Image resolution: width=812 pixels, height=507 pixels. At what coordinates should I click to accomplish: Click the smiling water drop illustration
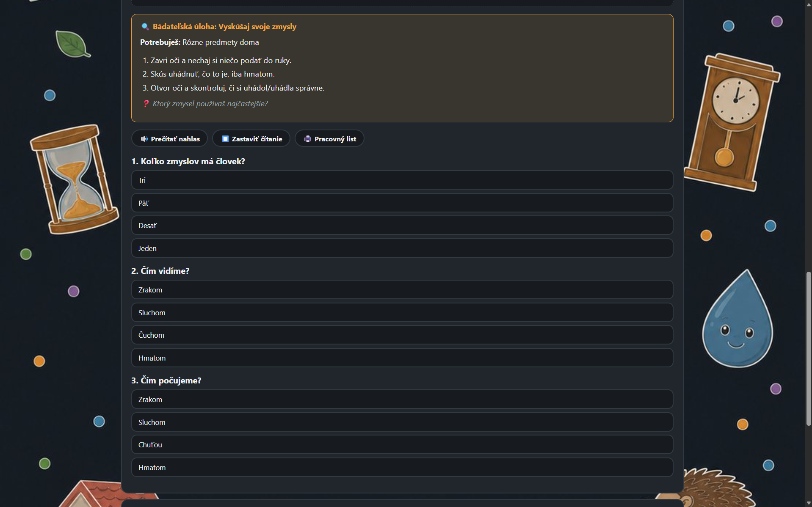[x=737, y=319]
